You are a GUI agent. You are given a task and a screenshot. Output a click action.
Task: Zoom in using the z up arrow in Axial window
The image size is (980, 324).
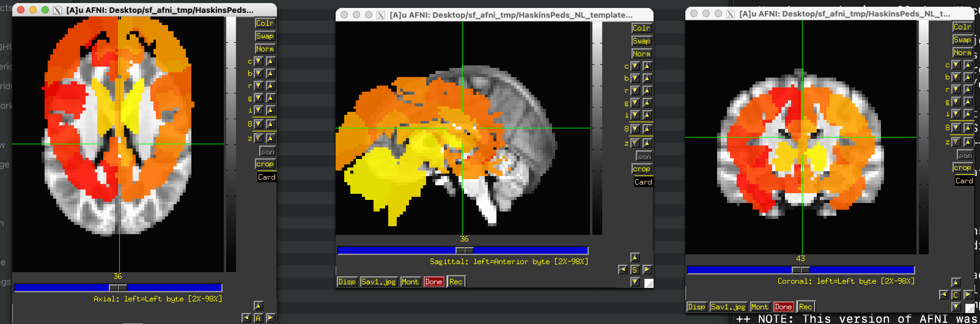pos(271,138)
